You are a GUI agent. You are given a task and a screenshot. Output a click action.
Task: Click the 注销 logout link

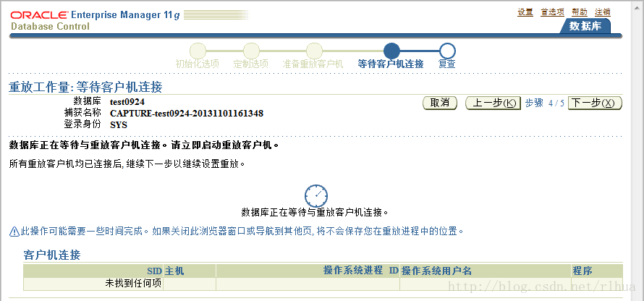click(603, 12)
